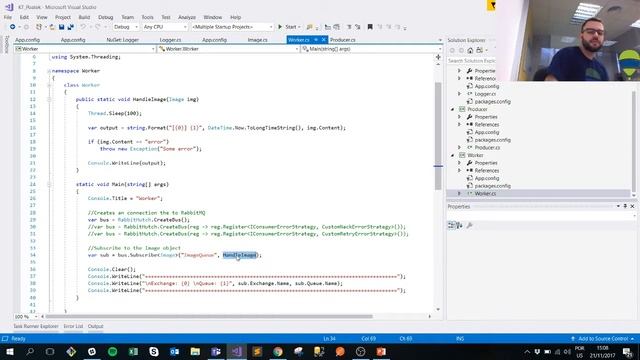The width and height of the screenshot is (640, 360).
Task: Click the Undo toolbar icon
Action: tap(83, 27)
